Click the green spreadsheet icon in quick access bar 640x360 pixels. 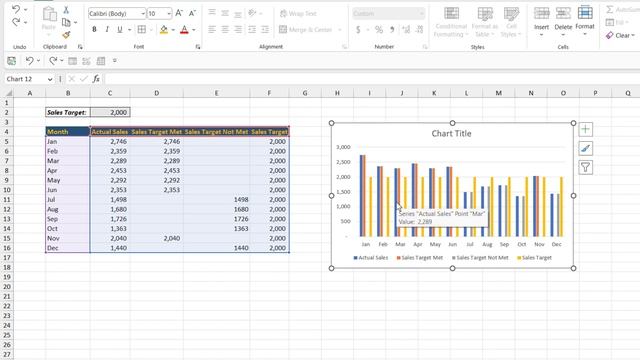coord(11,61)
